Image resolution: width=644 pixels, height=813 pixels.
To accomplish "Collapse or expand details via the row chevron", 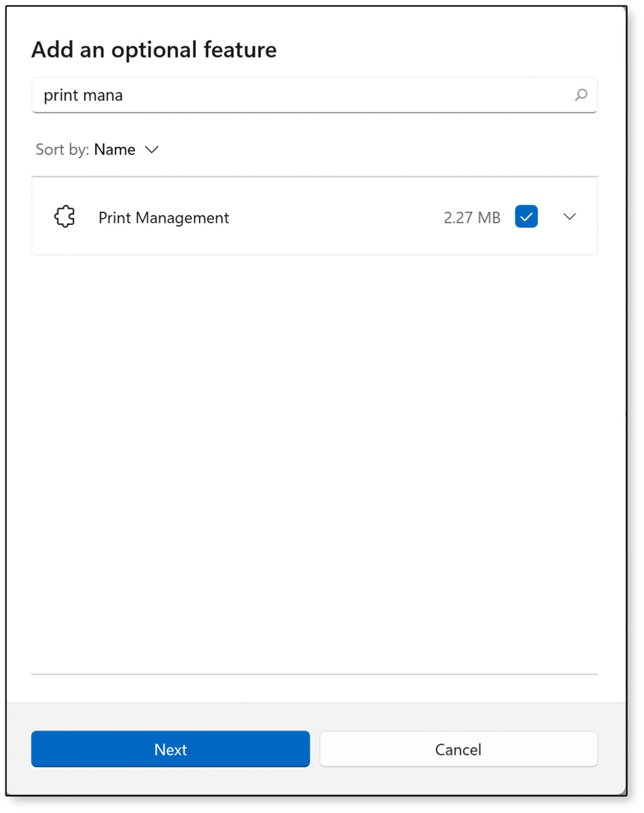I will (x=569, y=217).
